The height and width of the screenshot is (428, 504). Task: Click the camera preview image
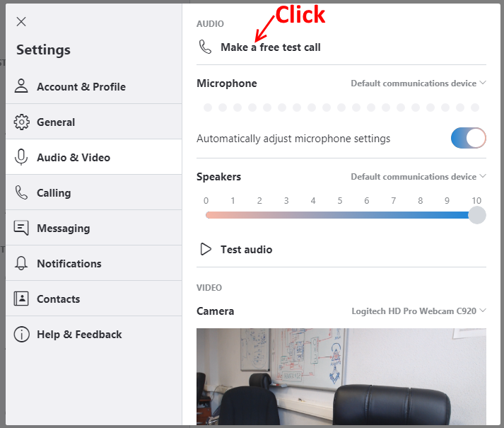341,376
